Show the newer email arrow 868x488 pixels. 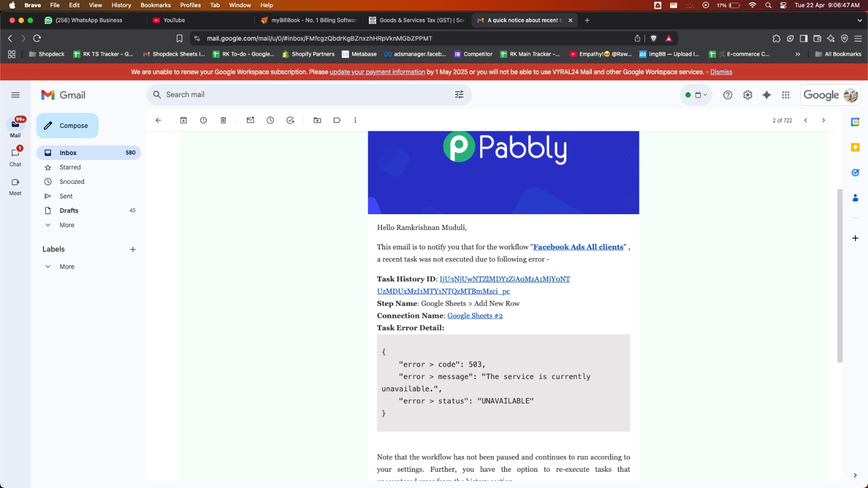[x=806, y=120]
